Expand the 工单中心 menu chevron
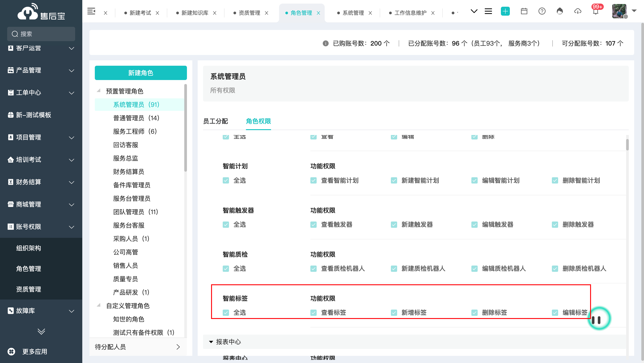 click(x=72, y=93)
